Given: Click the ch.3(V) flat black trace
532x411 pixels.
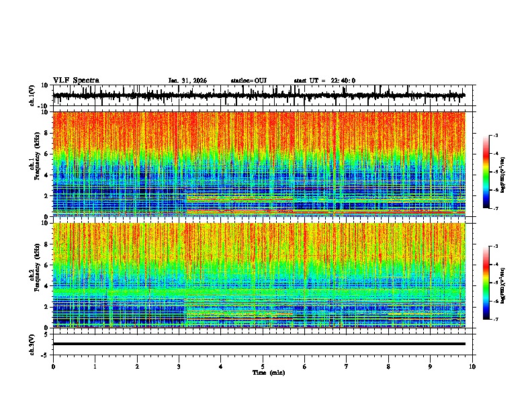Looking at the screenshot, I should pos(259,344).
